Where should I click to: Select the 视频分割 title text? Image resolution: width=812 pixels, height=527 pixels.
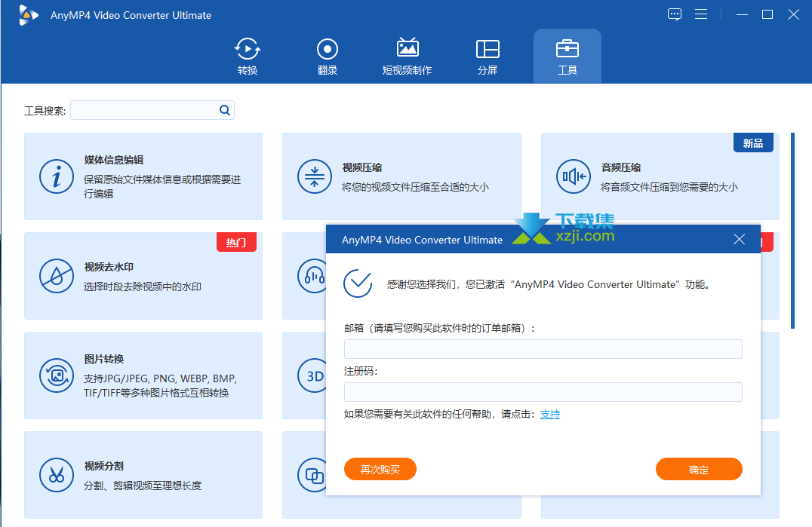pos(104,466)
